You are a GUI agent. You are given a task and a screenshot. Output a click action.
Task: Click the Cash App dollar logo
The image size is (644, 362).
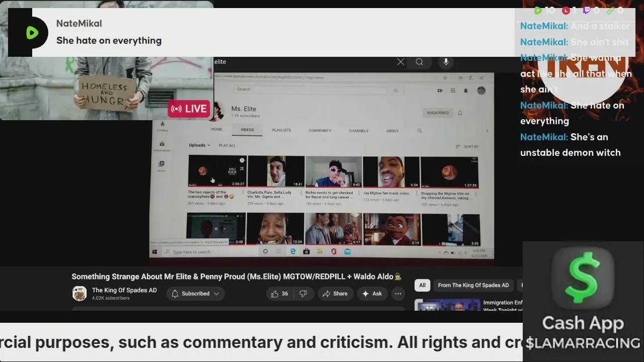coord(583,277)
